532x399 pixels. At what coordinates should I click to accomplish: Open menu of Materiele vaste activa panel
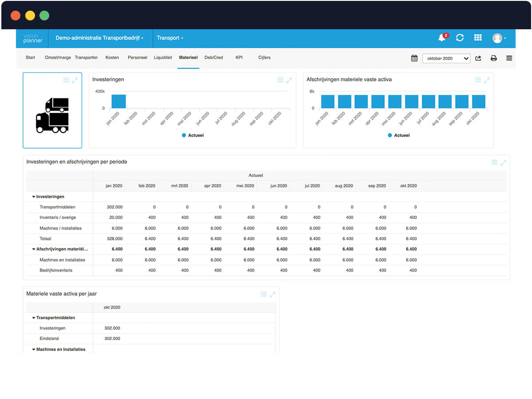264,294
